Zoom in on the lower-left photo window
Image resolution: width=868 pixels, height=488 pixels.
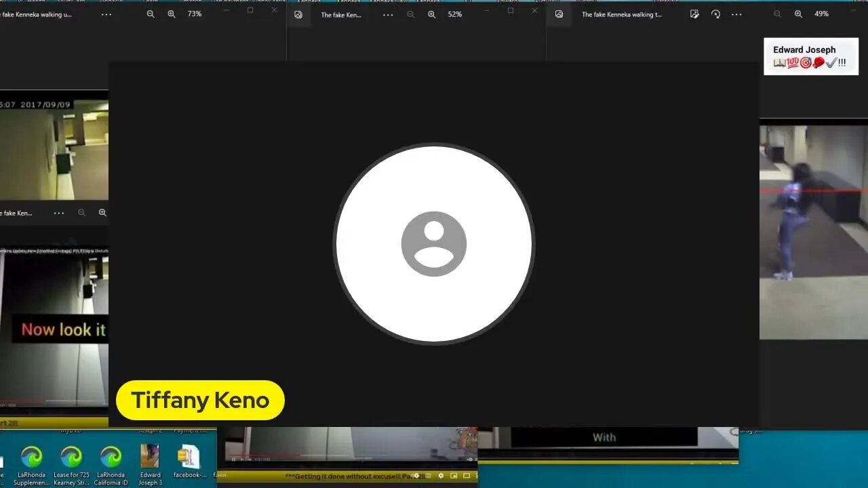click(x=102, y=213)
